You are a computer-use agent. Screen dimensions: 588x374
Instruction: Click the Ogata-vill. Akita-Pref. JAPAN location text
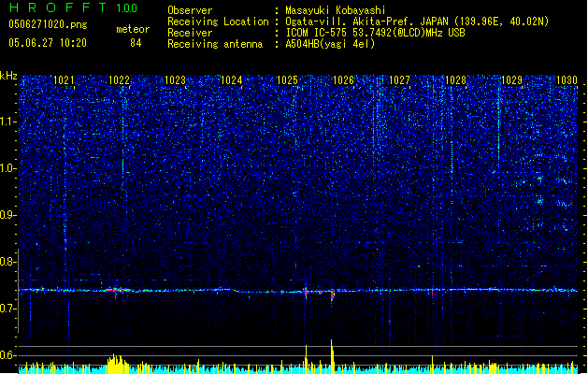point(417,22)
